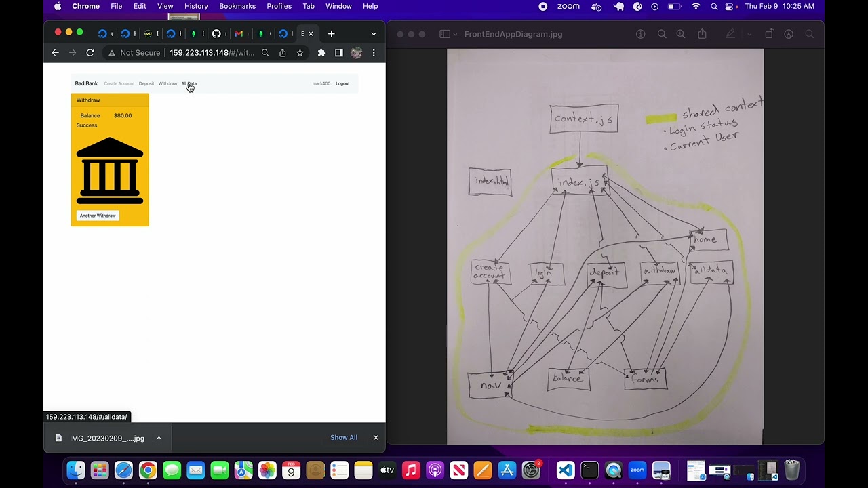
Task: Click the bank building image
Action: pos(110,170)
